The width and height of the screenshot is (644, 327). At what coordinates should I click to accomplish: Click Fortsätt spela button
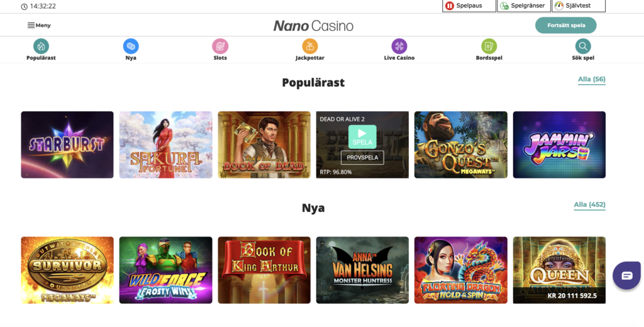click(x=565, y=25)
